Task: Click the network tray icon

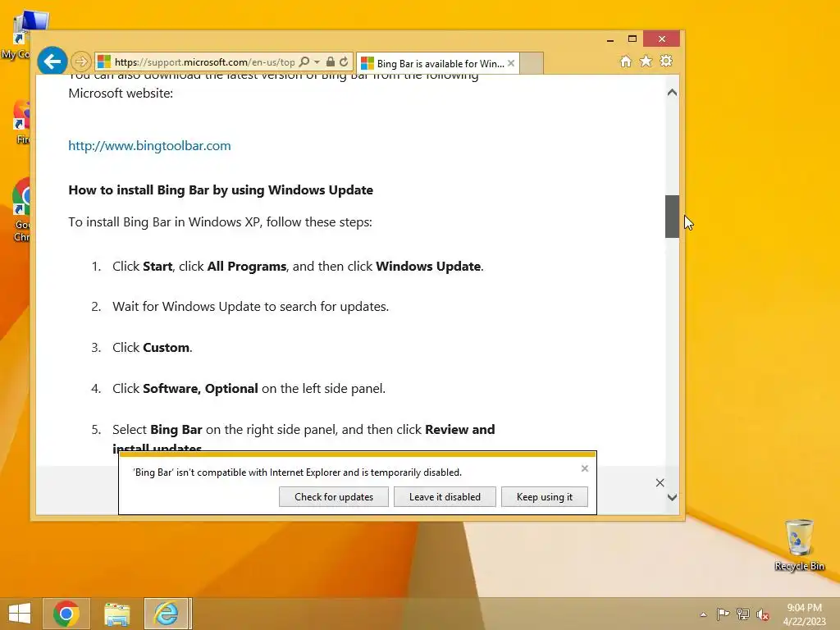Action: click(743, 614)
